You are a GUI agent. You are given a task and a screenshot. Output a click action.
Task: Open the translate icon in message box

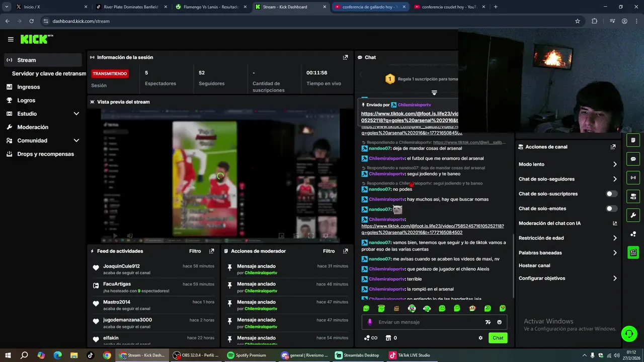pos(488,322)
